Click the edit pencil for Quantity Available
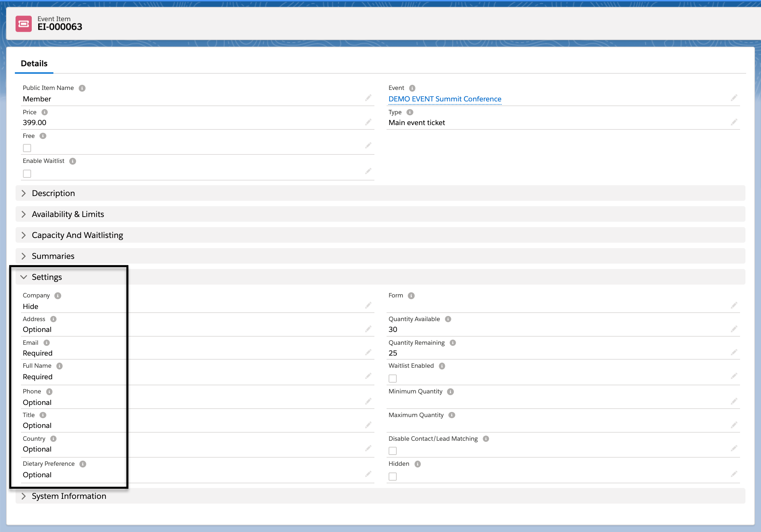Image resolution: width=761 pixels, height=532 pixels. (x=734, y=329)
